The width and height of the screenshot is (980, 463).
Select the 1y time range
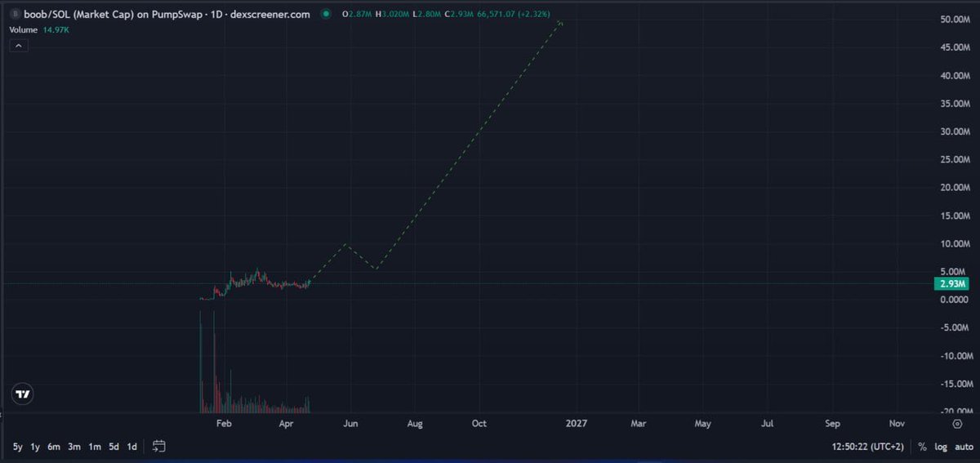35,447
